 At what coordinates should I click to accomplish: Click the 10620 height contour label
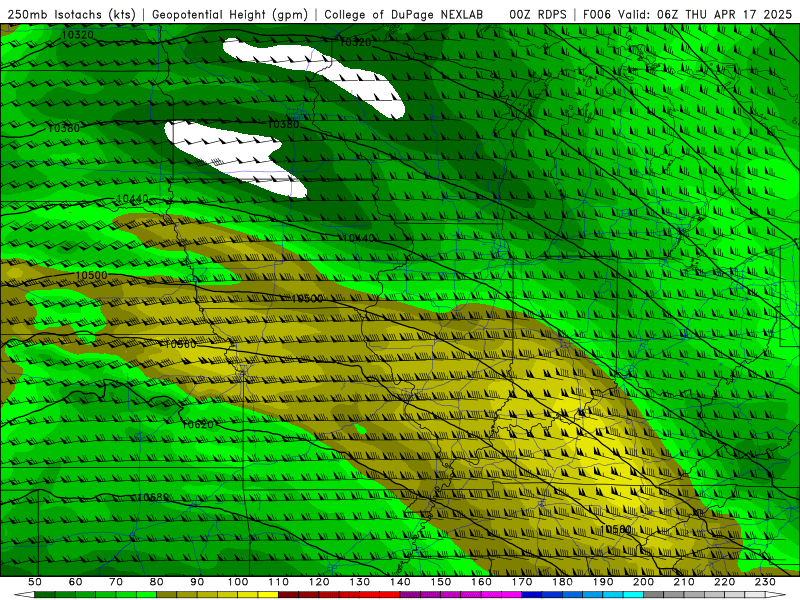197,424
